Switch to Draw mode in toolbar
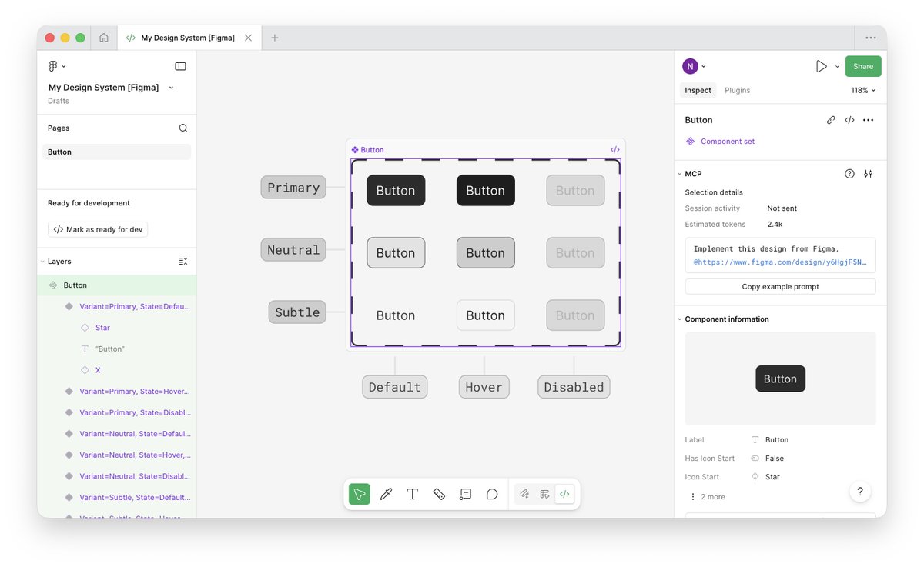 click(524, 494)
